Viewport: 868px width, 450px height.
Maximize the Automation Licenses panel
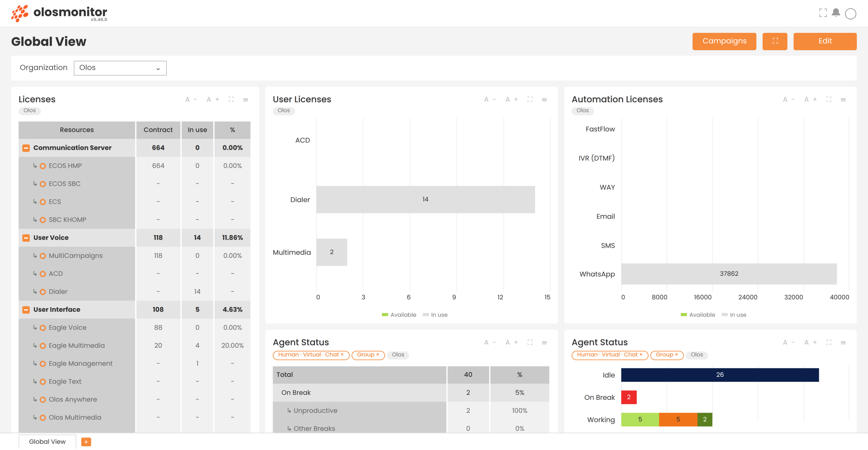tap(829, 100)
